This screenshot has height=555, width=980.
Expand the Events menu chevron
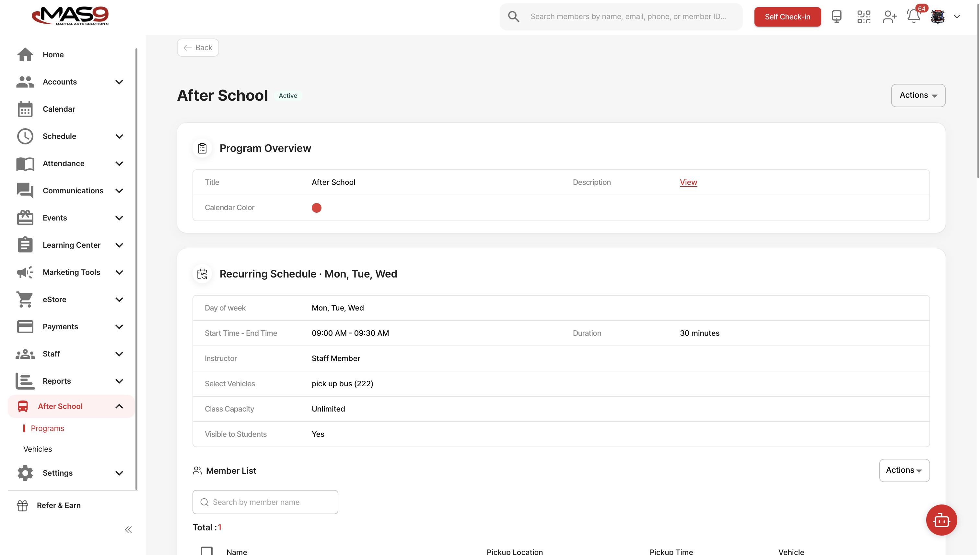click(119, 218)
